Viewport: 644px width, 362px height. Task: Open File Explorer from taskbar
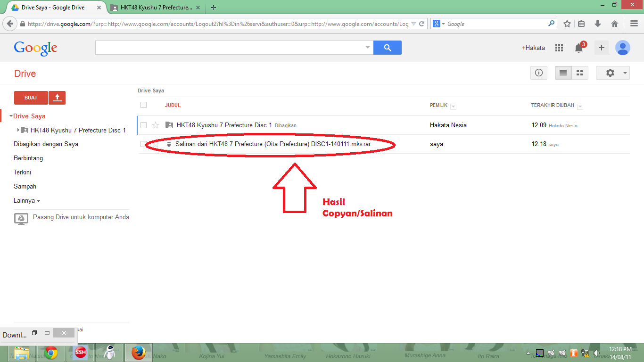coord(22,353)
